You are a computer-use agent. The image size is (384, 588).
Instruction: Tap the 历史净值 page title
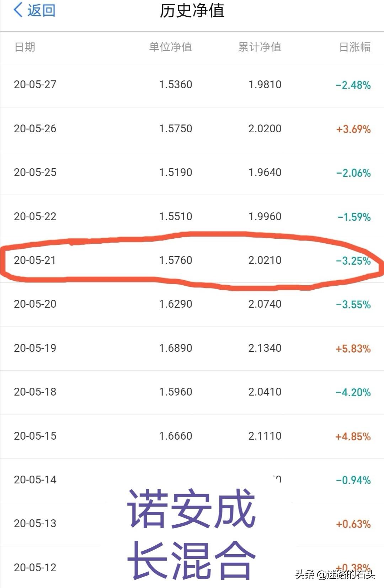(x=192, y=11)
